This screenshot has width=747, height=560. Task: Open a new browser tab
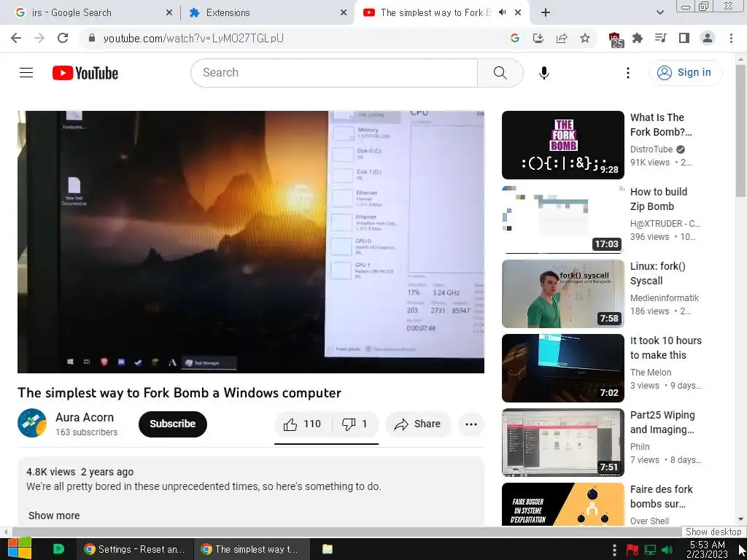546,13
